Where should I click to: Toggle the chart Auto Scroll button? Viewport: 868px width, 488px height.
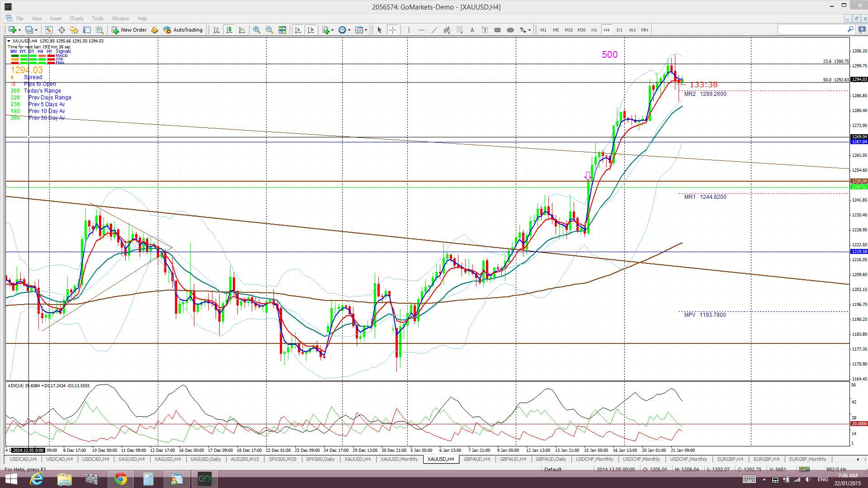[297, 30]
